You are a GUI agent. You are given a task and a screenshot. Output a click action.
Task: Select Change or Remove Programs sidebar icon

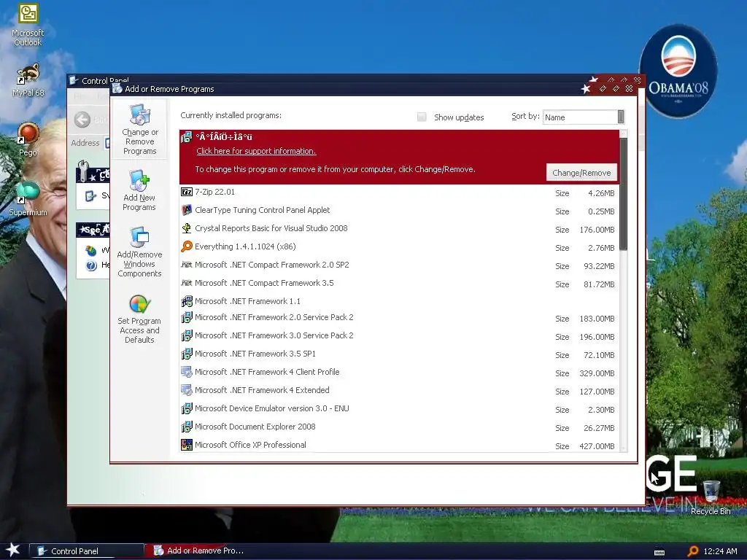139,130
